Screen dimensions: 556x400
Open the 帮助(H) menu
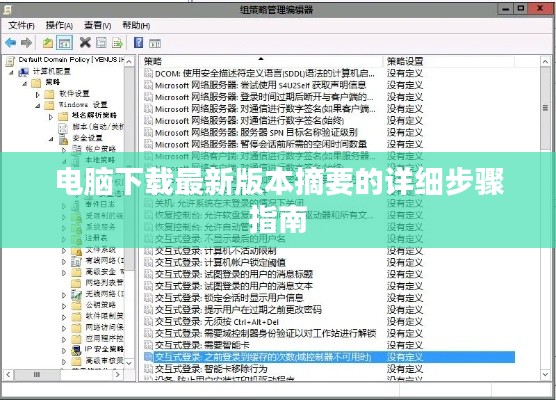point(136,25)
